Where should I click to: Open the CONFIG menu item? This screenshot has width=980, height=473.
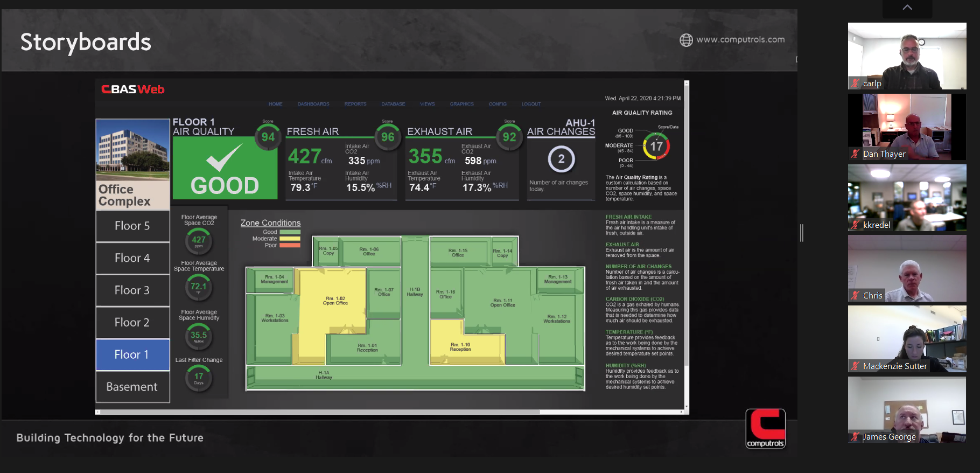[498, 104]
